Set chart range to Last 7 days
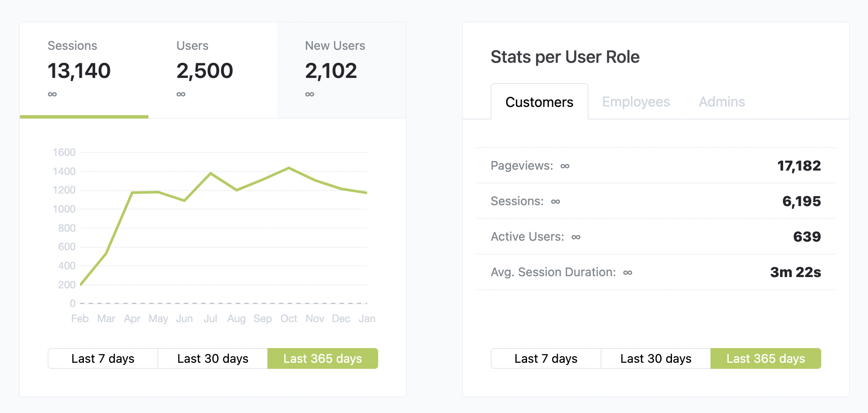This screenshot has height=413, width=868. point(103,358)
